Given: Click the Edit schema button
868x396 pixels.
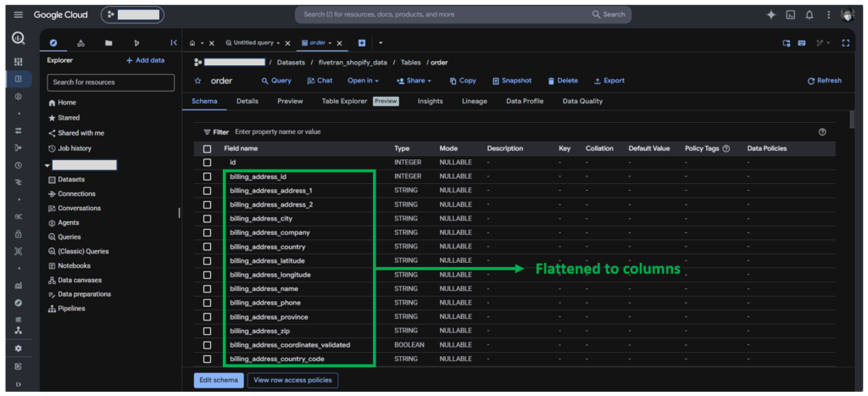Looking at the screenshot, I should pyautogui.click(x=219, y=381).
